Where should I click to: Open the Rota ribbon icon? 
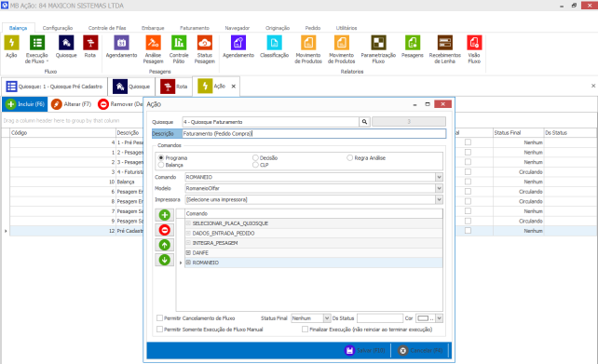pyautogui.click(x=90, y=47)
